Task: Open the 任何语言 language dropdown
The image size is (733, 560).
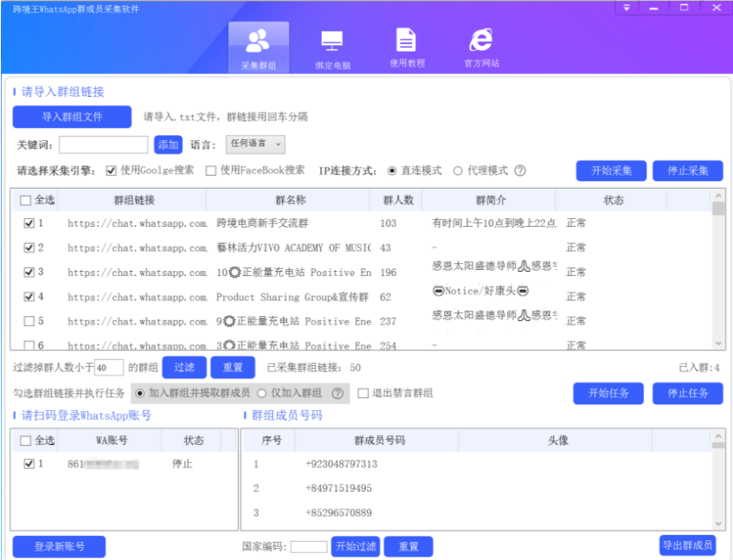Action: pos(254,143)
